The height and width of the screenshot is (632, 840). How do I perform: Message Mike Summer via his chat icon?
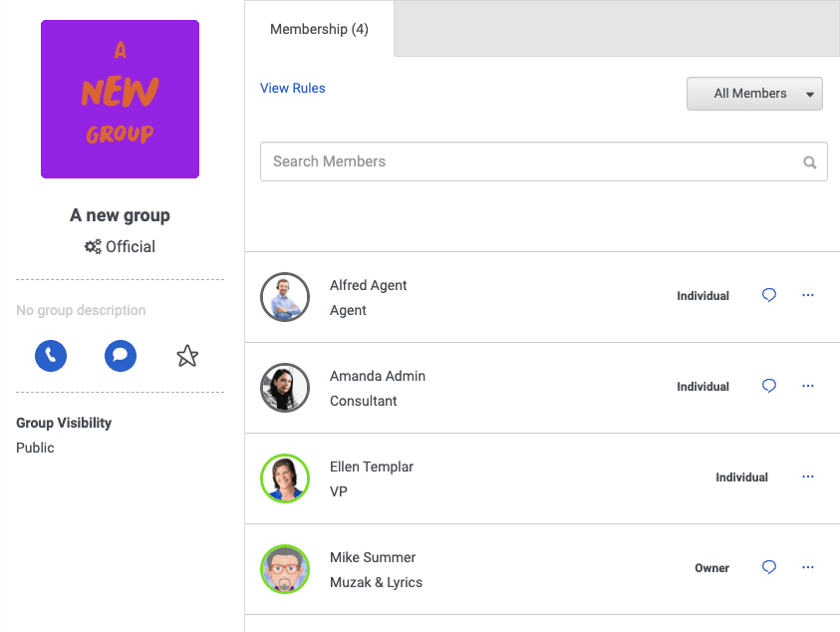pos(768,566)
